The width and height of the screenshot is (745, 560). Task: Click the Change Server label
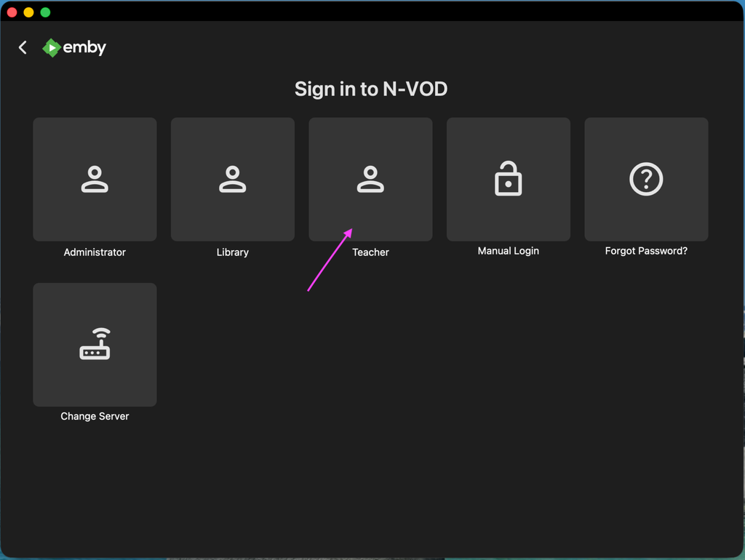point(95,416)
